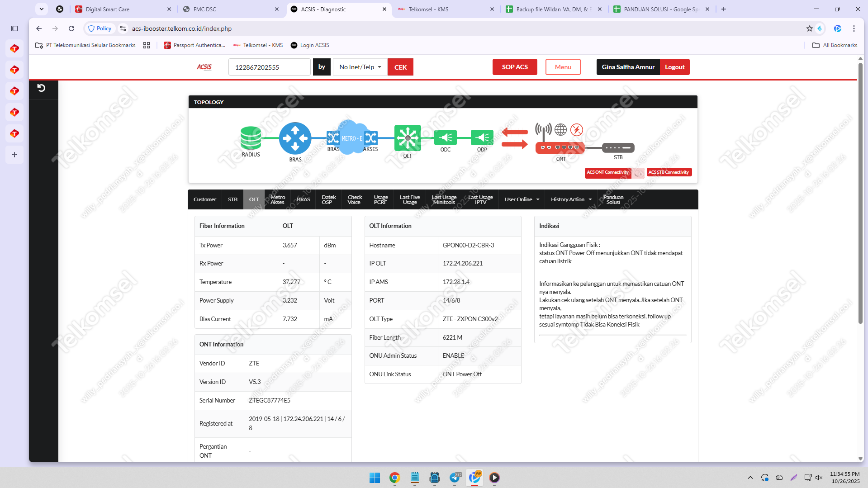This screenshot has height=488, width=868.
Task: Open the Metro Akses tab
Action: [x=278, y=199]
